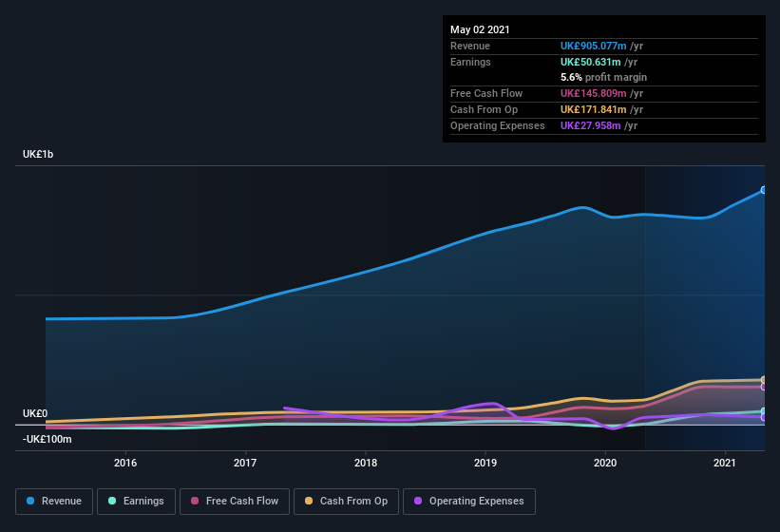Click the 2020 x-axis label
The image size is (780, 532).
[x=605, y=463]
